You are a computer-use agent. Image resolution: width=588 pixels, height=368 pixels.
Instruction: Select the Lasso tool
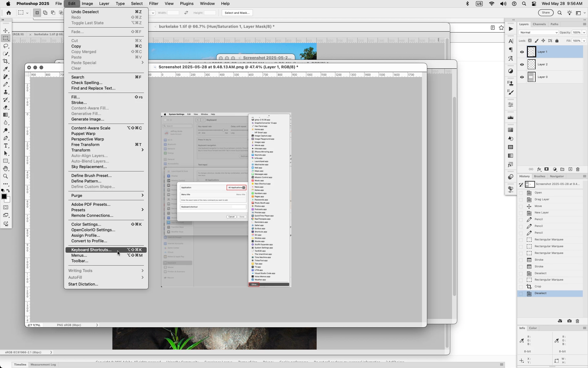(6, 46)
